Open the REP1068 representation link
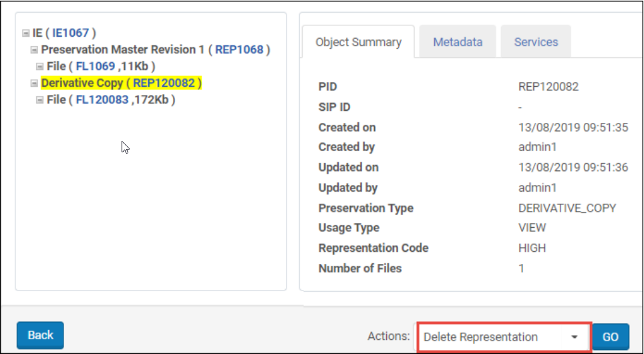Image resolution: width=644 pixels, height=354 pixels. [x=239, y=49]
